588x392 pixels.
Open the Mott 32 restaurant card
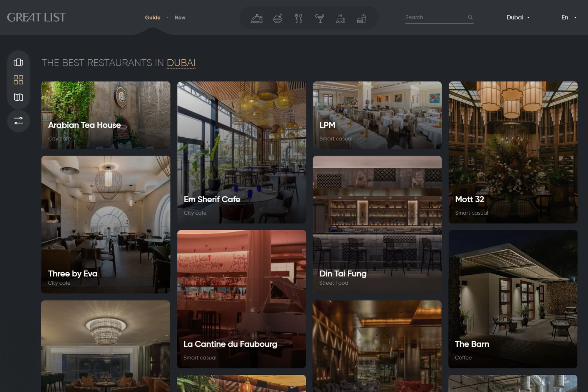513,152
